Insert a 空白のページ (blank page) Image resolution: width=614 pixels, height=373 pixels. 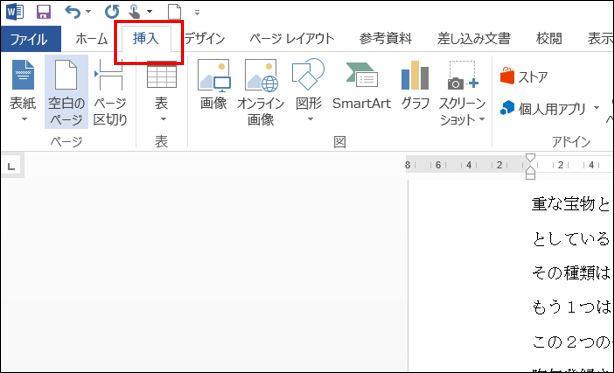66,92
